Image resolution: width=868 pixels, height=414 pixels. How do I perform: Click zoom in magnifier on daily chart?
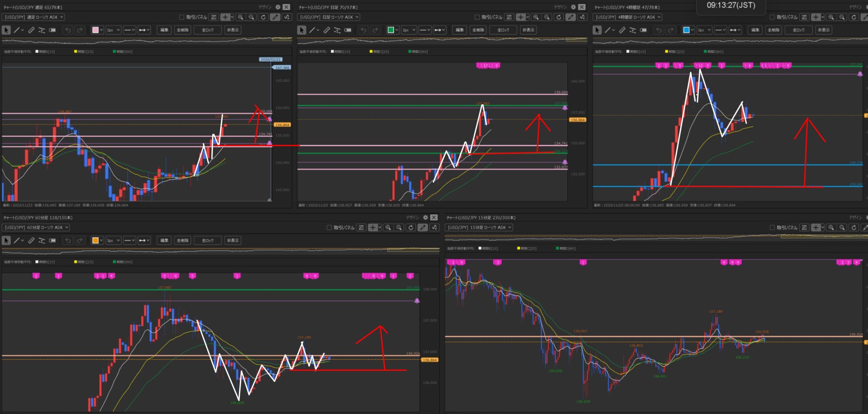point(536,17)
